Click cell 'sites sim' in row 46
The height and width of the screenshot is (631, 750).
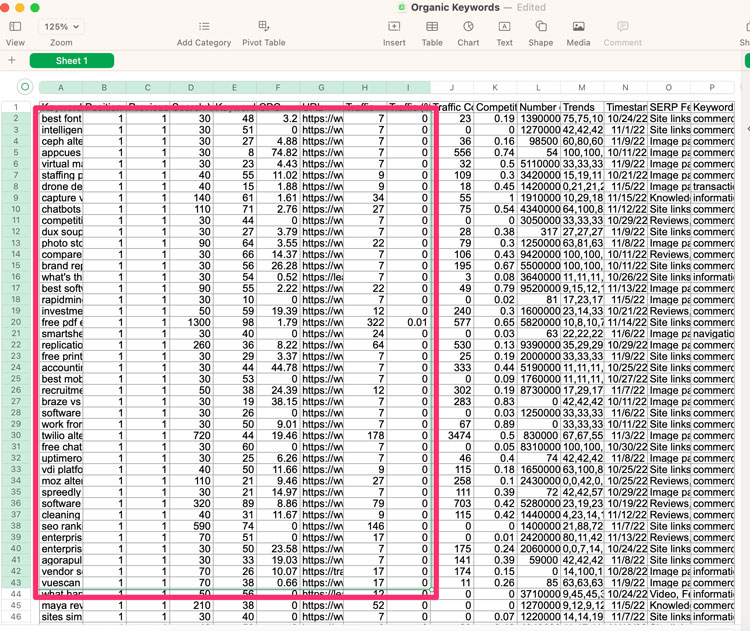pos(61,617)
